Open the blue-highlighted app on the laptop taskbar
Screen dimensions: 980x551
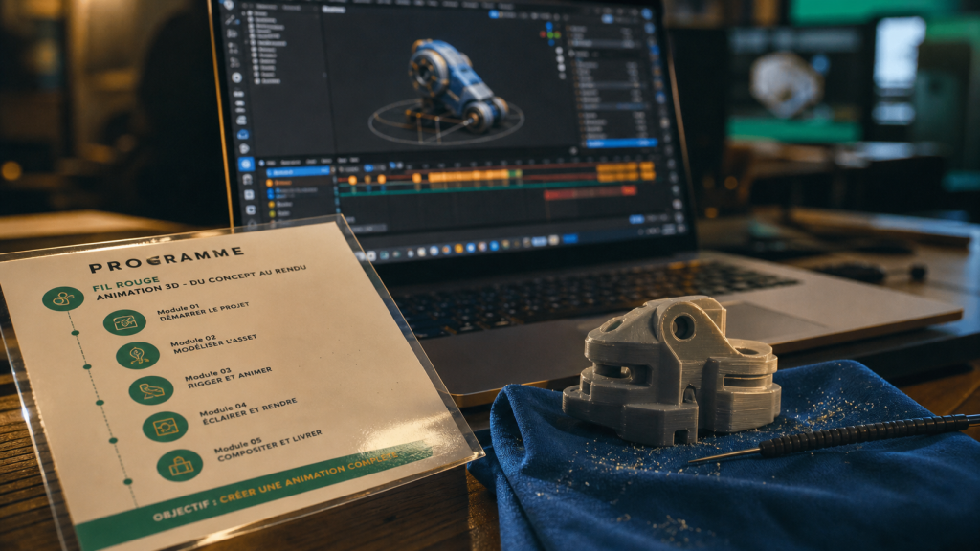pos(569,239)
